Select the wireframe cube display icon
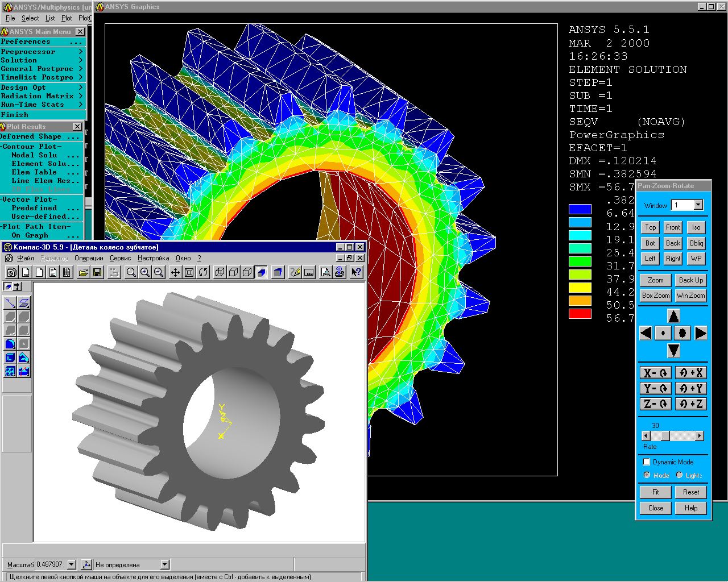Screen dimensions: 728x582 pos(219,272)
